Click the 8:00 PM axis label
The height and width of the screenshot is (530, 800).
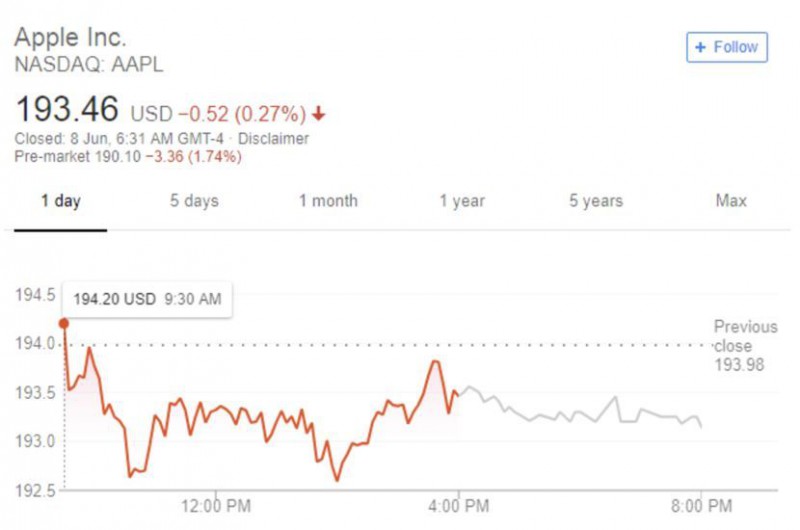click(701, 504)
